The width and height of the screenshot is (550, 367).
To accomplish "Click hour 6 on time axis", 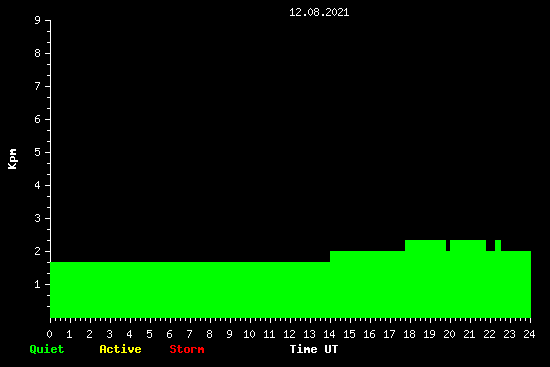I will click(x=169, y=334).
